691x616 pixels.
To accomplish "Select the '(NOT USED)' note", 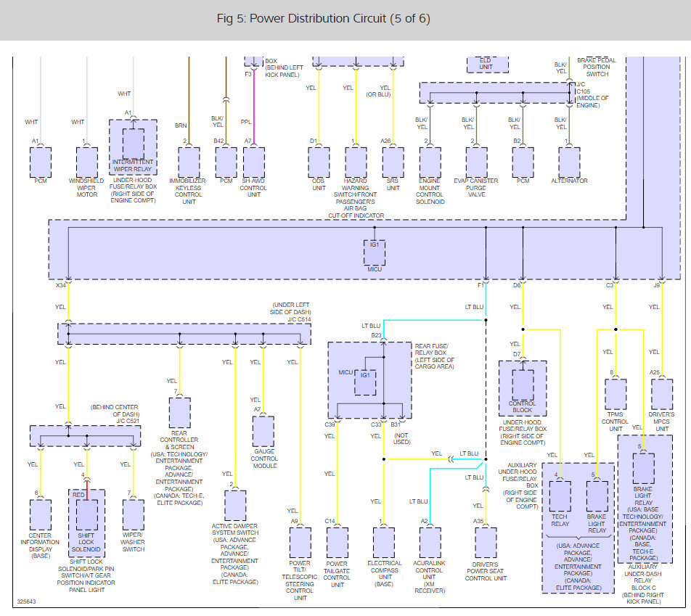I will (x=401, y=438).
